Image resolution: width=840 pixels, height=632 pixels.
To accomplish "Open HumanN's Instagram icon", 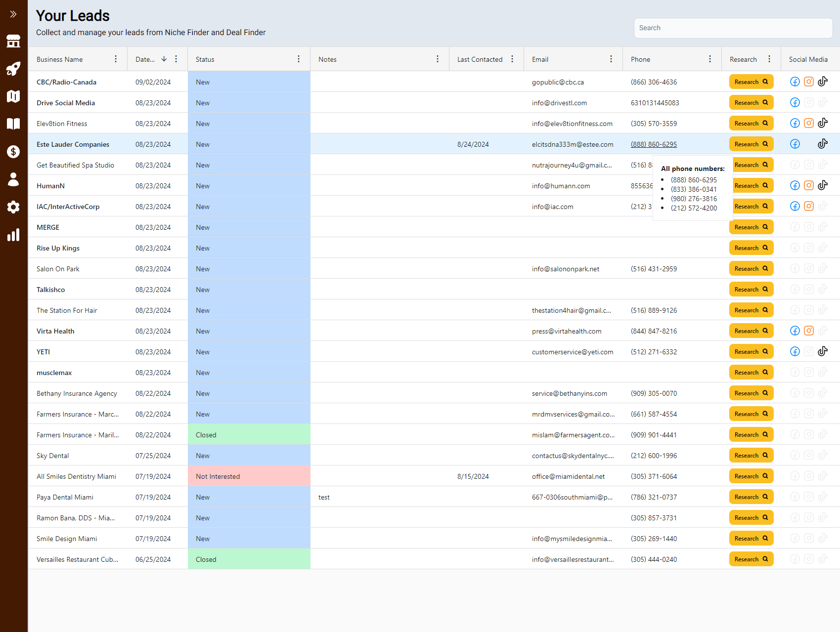I will pyautogui.click(x=809, y=185).
